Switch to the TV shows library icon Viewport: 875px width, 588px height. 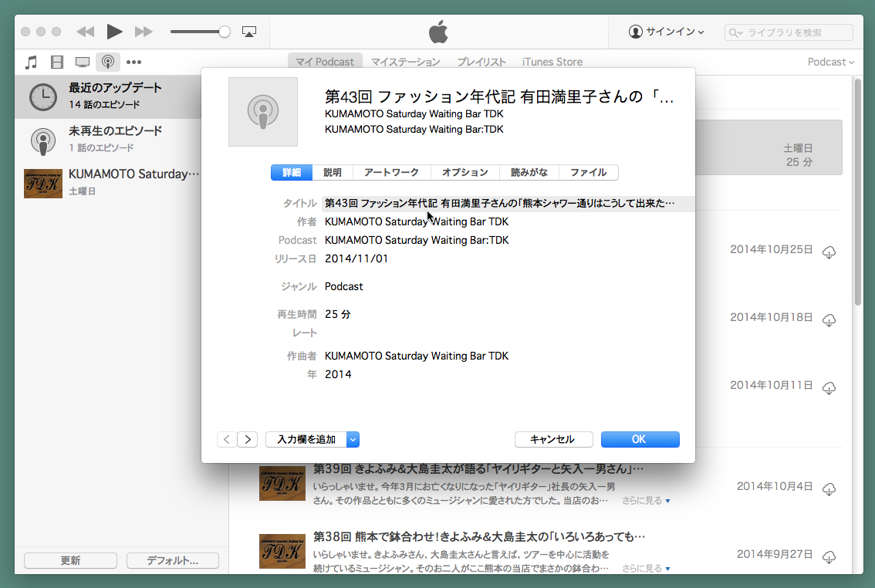[83, 62]
